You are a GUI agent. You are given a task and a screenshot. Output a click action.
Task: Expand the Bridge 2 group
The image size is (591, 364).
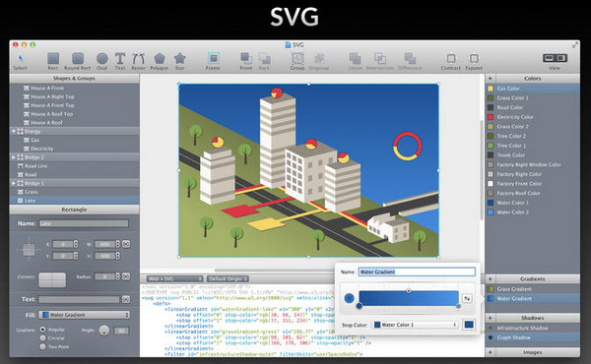point(14,157)
